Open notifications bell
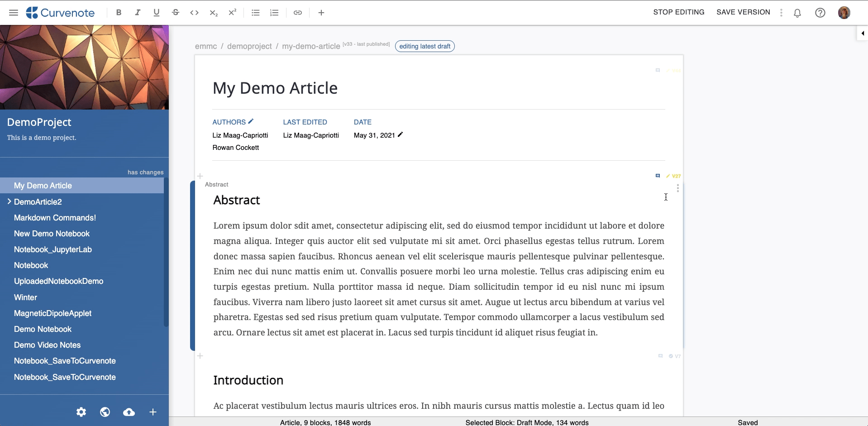Viewport: 868px width, 426px height. click(x=797, y=13)
